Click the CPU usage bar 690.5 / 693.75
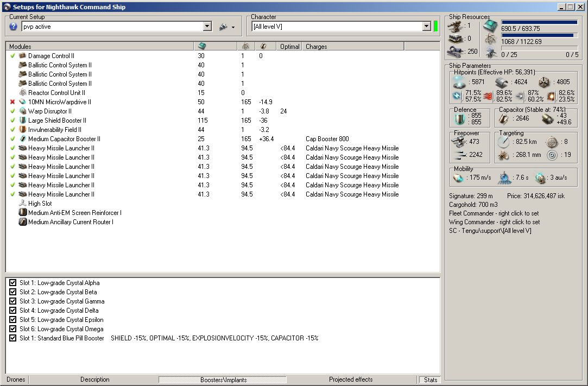The image size is (588, 386). coord(539,22)
